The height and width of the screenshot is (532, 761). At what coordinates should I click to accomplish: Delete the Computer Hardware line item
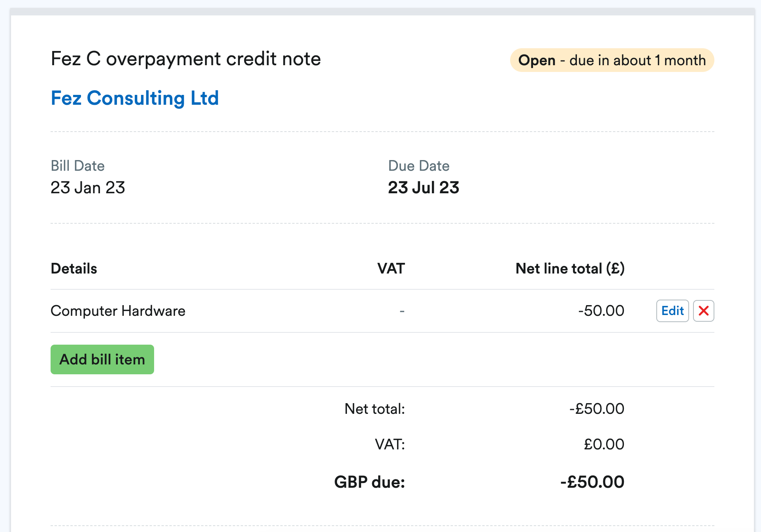tap(704, 311)
